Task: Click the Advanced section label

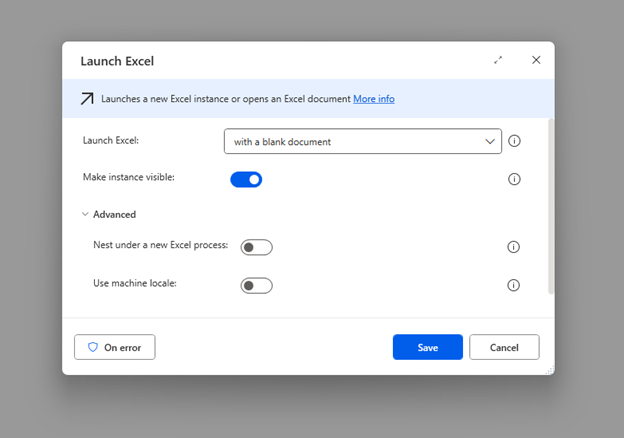Action: 115,214
